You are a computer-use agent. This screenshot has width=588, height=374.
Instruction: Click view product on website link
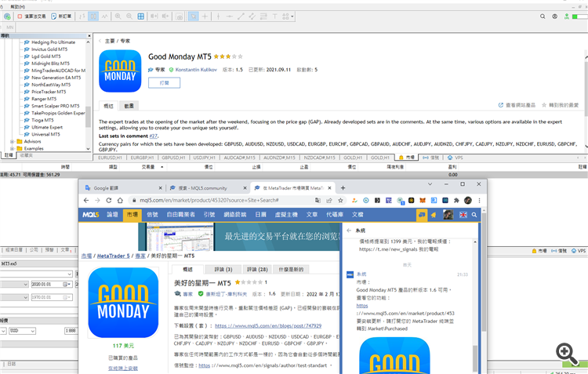pos(517,105)
